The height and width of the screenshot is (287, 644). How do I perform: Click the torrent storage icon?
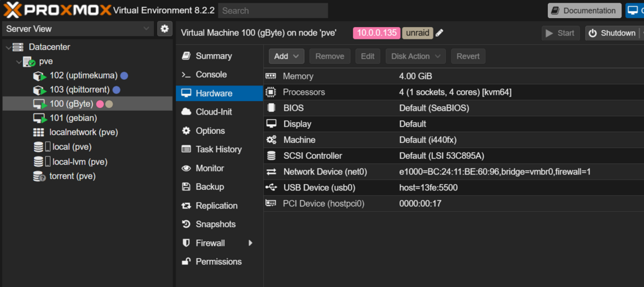[x=39, y=176]
